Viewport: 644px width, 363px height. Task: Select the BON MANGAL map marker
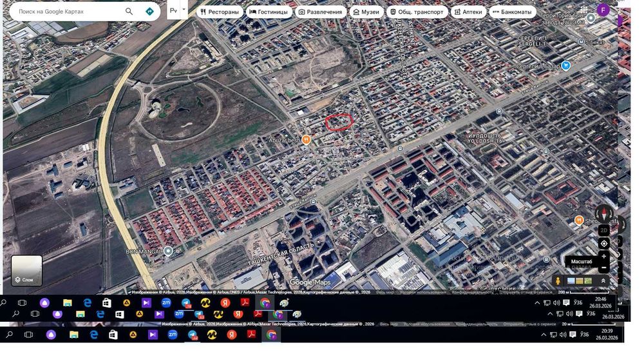tap(168, 251)
